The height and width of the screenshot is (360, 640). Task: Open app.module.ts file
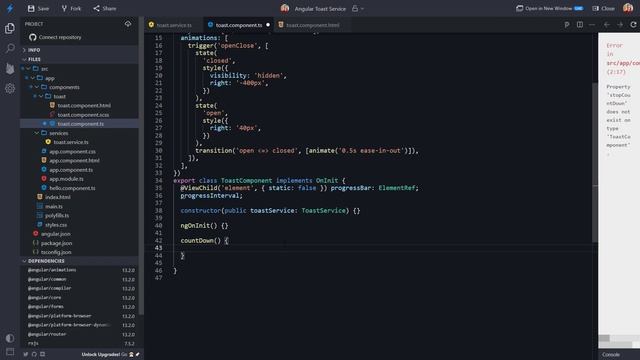pos(66,179)
